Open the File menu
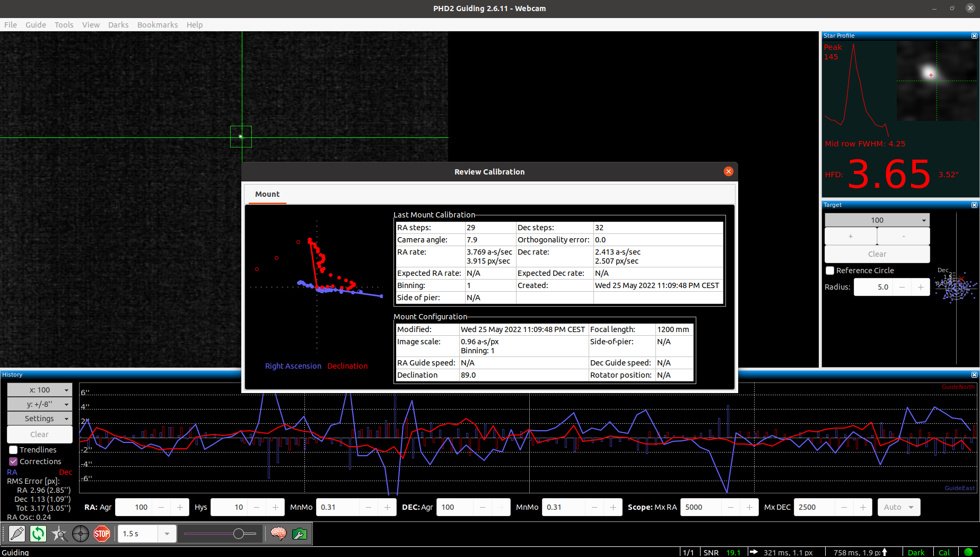Image resolution: width=980 pixels, height=557 pixels. (x=11, y=25)
